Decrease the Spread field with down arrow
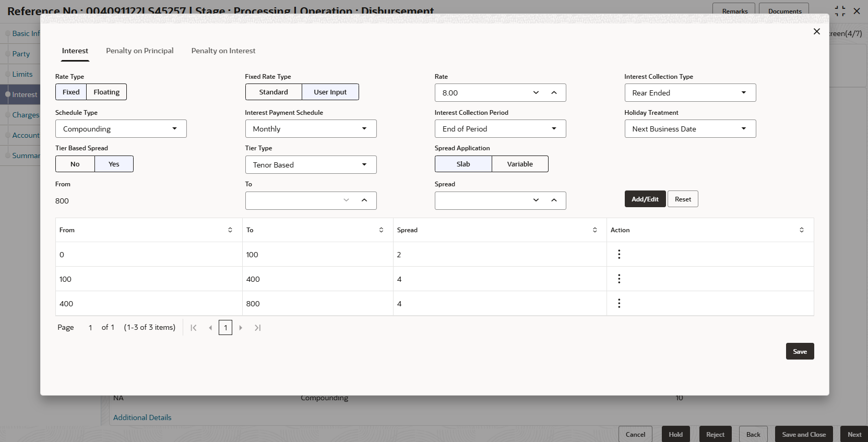The width and height of the screenshot is (868, 442). (x=536, y=200)
